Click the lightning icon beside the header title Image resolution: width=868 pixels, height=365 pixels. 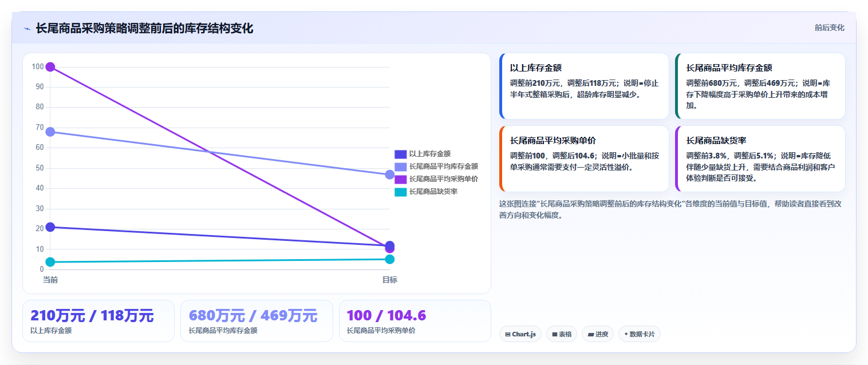(27, 29)
